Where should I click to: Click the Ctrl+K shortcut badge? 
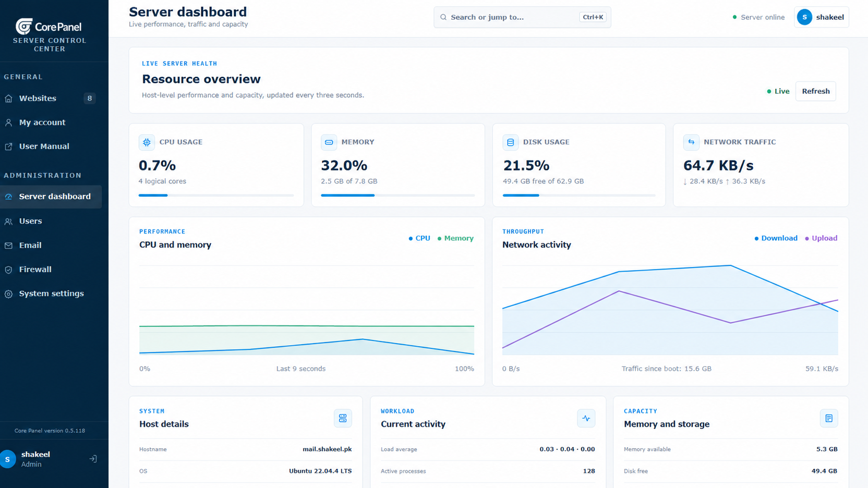(x=593, y=17)
